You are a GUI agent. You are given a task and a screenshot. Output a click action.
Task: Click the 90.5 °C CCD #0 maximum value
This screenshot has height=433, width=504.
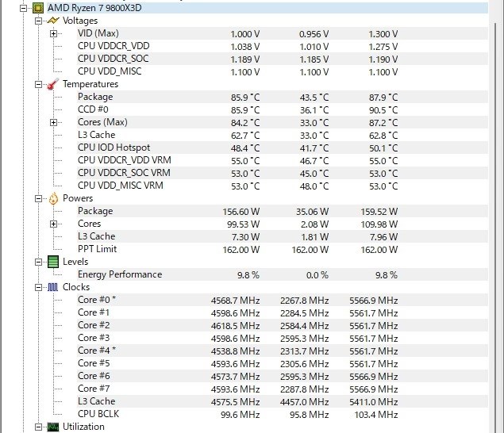click(x=383, y=110)
